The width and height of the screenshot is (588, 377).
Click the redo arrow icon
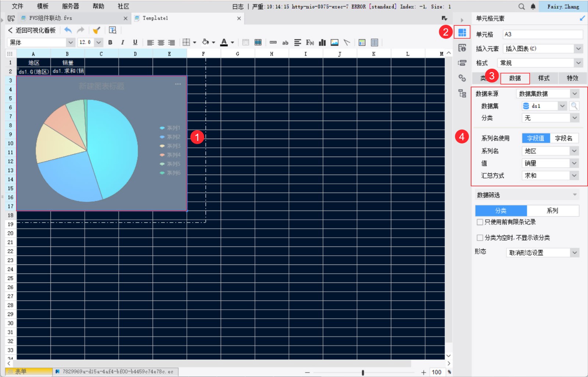click(x=80, y=30)
